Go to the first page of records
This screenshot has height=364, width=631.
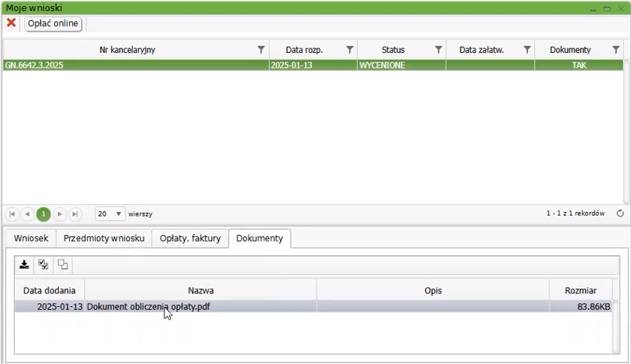coord(12,214)
